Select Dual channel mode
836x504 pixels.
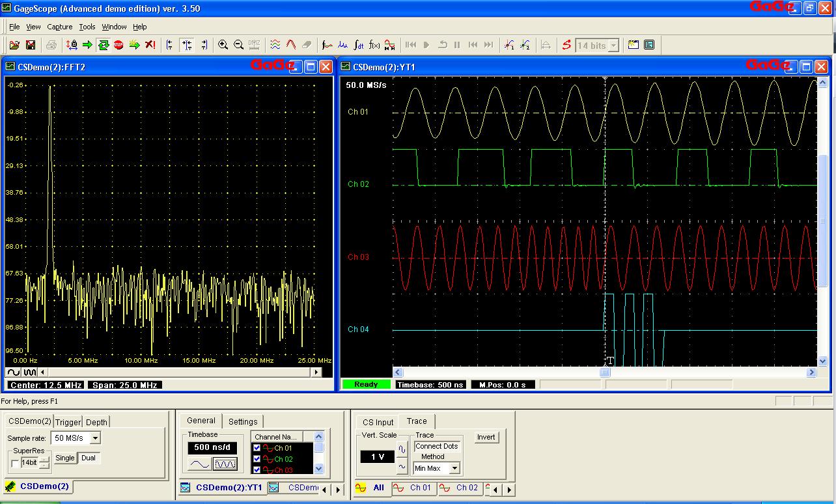[x=89, y=458]
